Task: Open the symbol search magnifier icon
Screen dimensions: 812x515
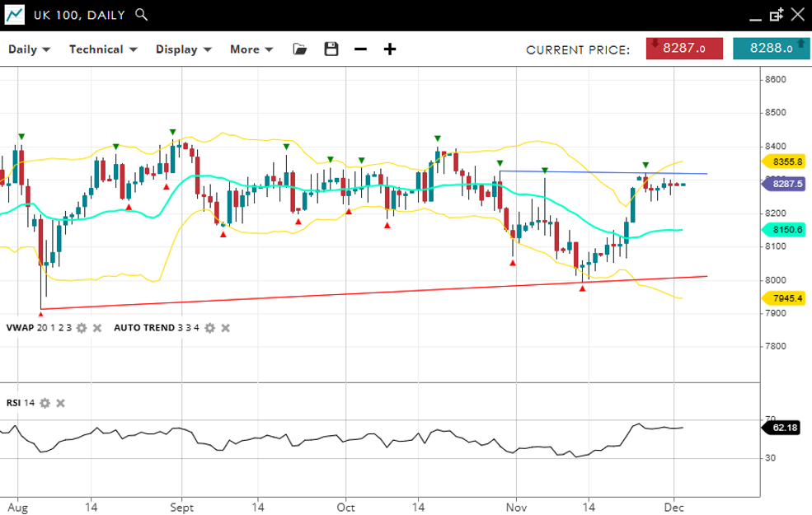Action: (x=142, y=15)
